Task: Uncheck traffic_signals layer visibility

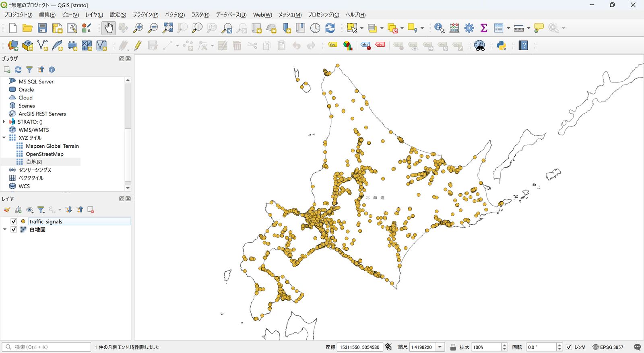Action: point(14,221)
